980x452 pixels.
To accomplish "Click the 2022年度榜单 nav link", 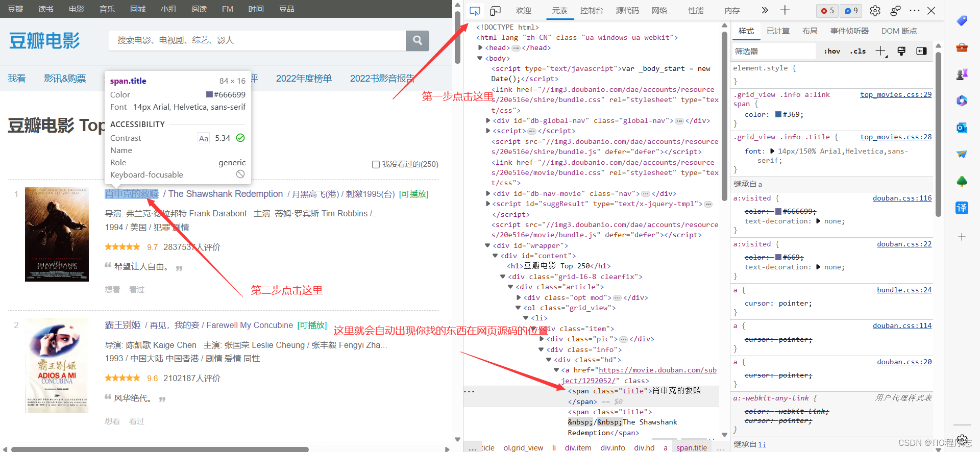I will pyautogui.click(x=304, y=79).
